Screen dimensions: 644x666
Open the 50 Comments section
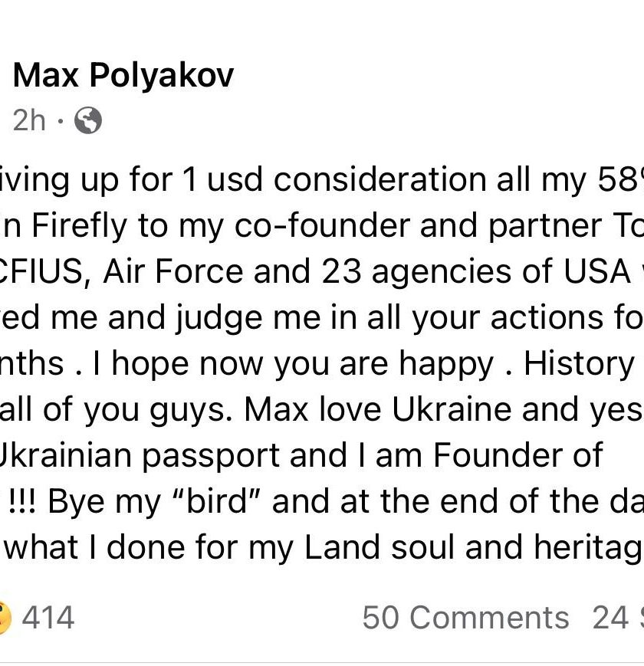tap(465, 618)
